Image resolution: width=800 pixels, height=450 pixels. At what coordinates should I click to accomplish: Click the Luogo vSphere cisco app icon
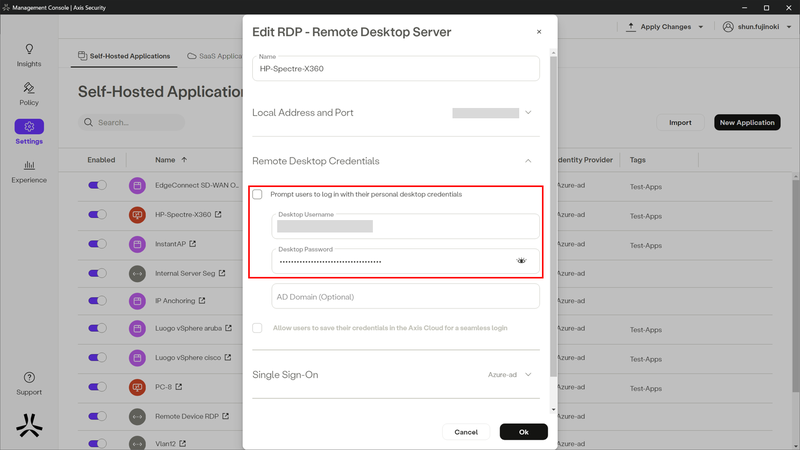[x=137, y=358]
